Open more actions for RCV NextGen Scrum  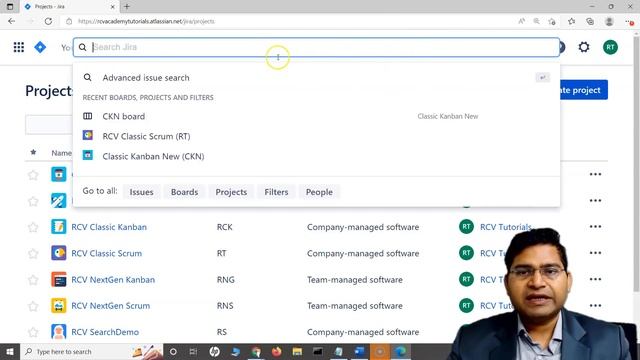(596, 305)
